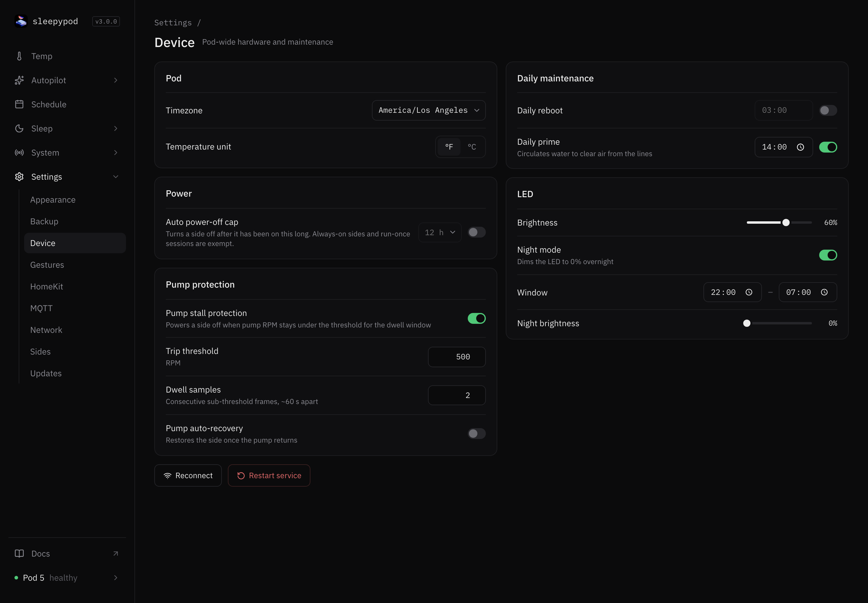Click the Settings breadcrumb link
868x603 pixels.
pyautogui.click(x=173, y=23)
